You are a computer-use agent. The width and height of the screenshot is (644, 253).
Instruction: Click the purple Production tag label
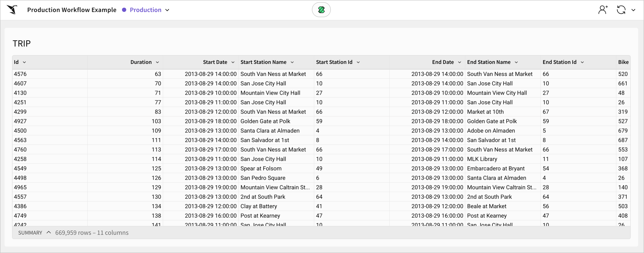(x=145, y=10)
